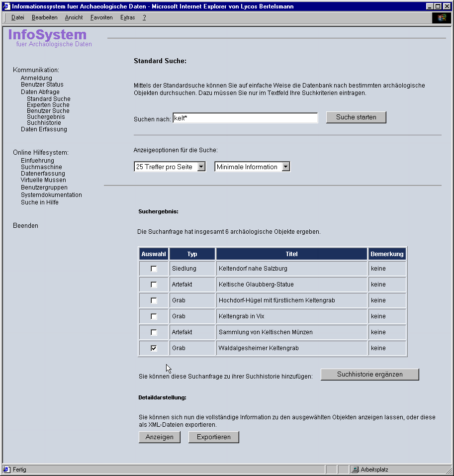Click the Beenden link

(x=25, y=225)
